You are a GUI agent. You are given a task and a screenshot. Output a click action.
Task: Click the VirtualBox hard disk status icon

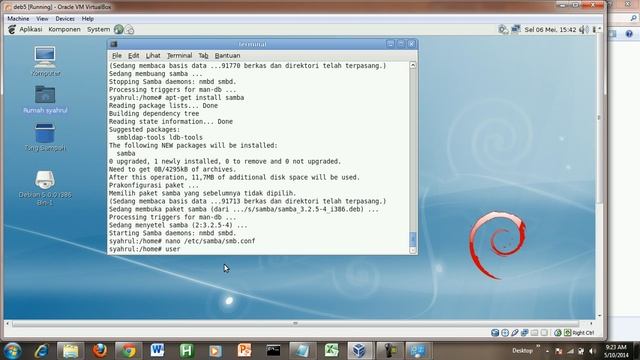(495, 333)
